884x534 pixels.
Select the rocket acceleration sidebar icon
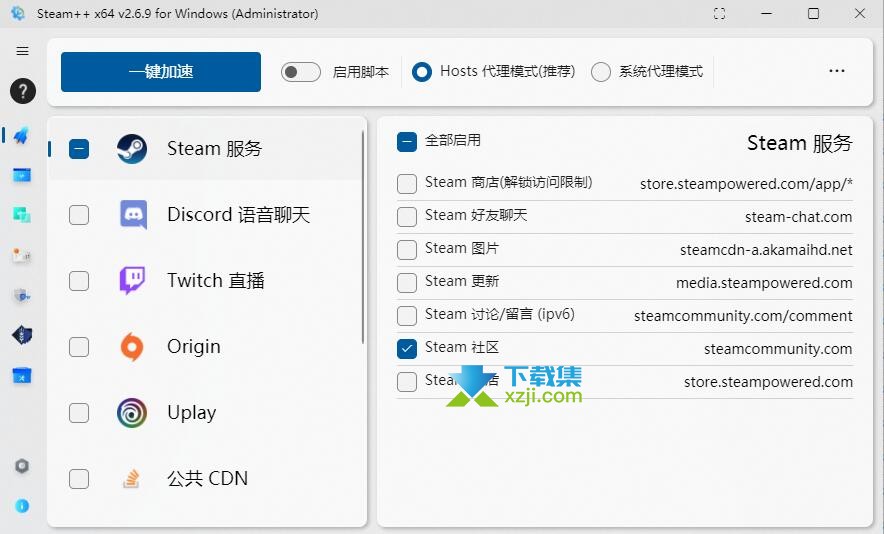coord(22,135)
